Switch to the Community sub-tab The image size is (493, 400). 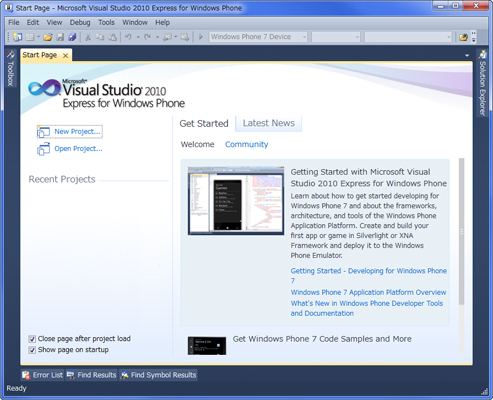click(247, 144)
